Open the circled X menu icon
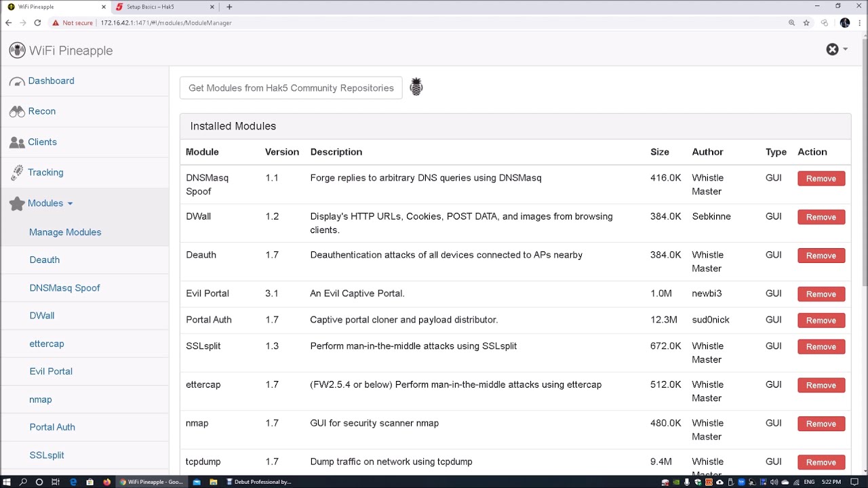868x488 pixels. (832, 49)
